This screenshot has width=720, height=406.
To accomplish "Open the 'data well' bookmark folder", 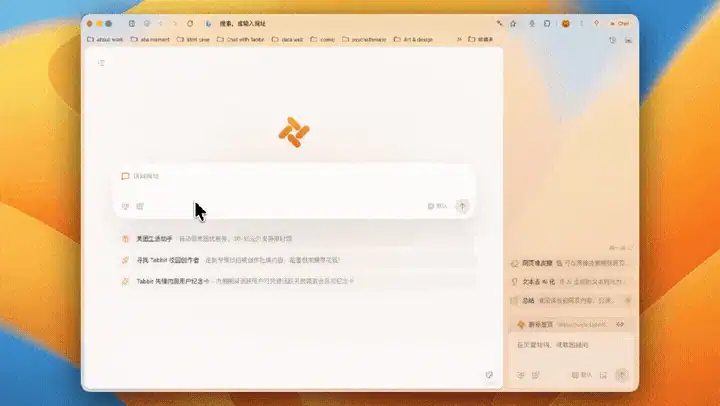I will (x=287, y=39).
